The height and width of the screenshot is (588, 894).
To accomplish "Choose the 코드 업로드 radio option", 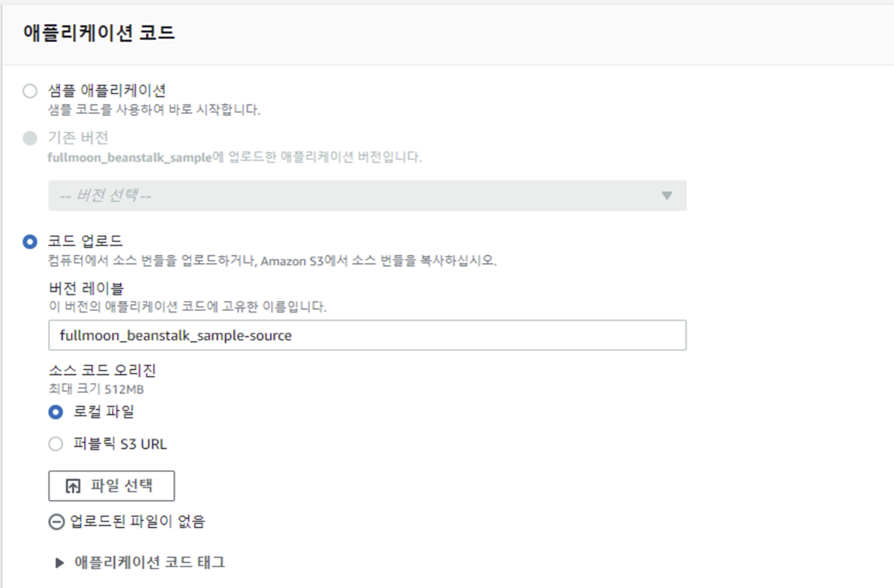I will [30, 242].
